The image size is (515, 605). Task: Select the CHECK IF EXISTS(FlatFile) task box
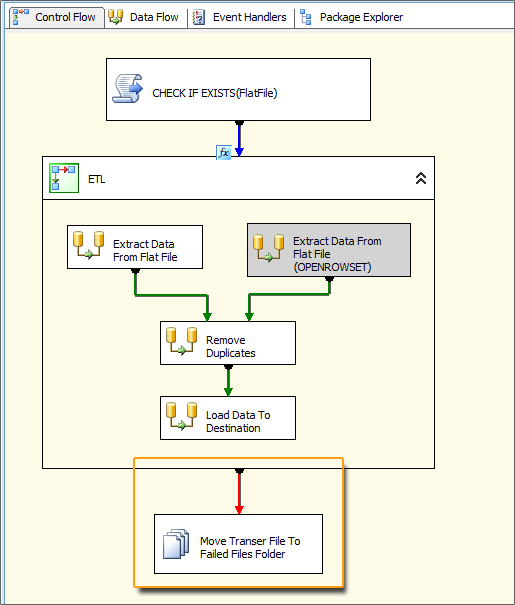click(238, 90)
